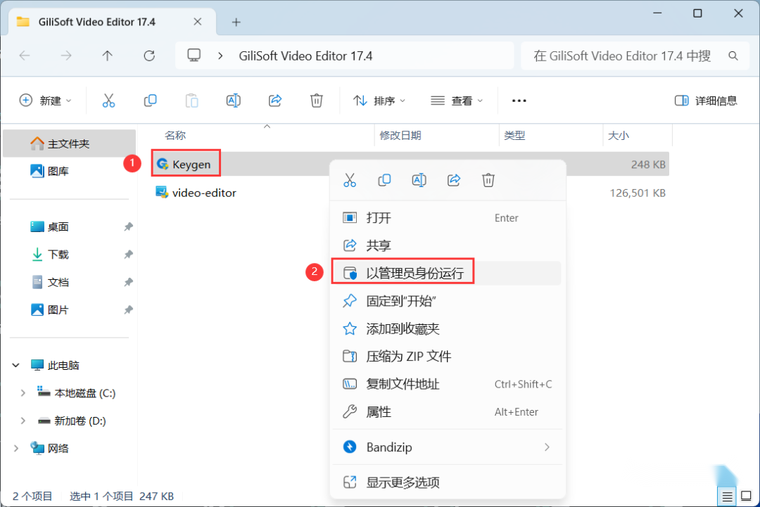
Task: Click the delete icon in the Explorer toolbar
Action: click(317, 100)
